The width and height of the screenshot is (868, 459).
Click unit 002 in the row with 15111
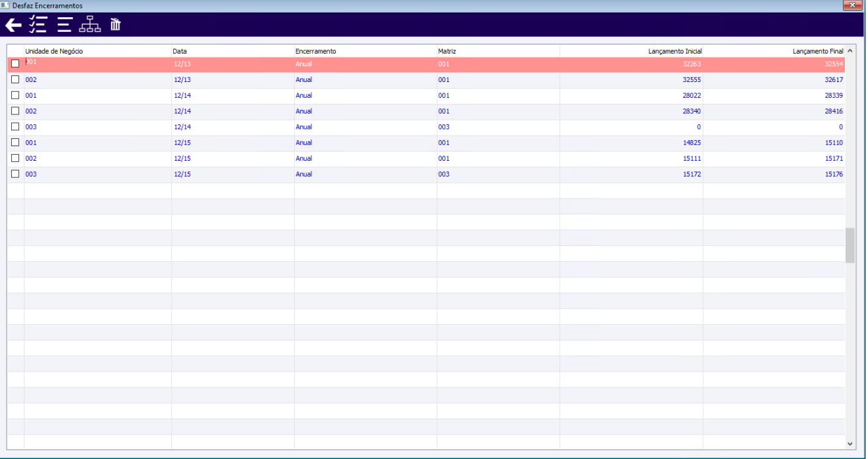click(x=98, y=159)
